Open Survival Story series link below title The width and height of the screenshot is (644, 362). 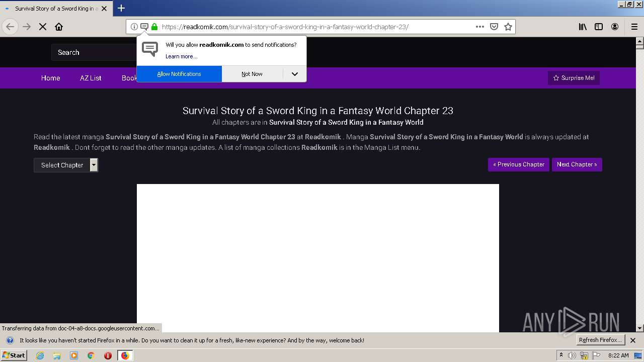click(x=346, y=122)
